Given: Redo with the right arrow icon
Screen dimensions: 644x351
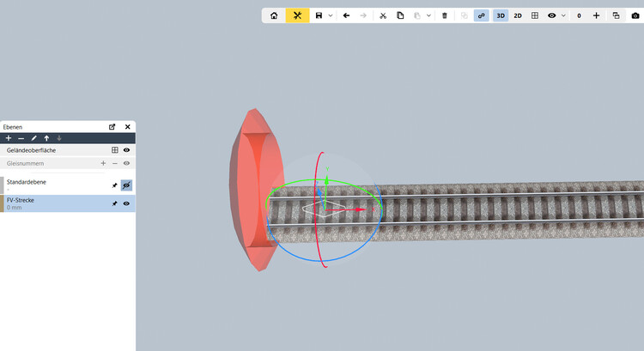Looking at the screenshot, I should click(363, 15).
